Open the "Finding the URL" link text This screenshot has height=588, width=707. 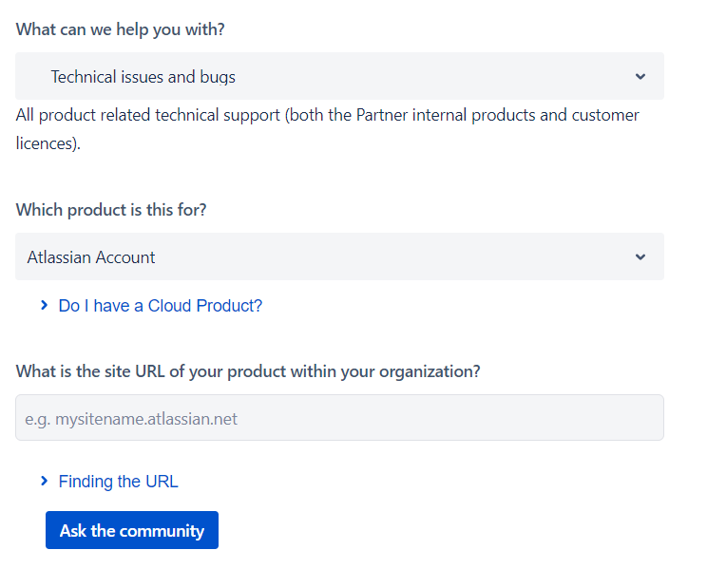tap(119, 482)
